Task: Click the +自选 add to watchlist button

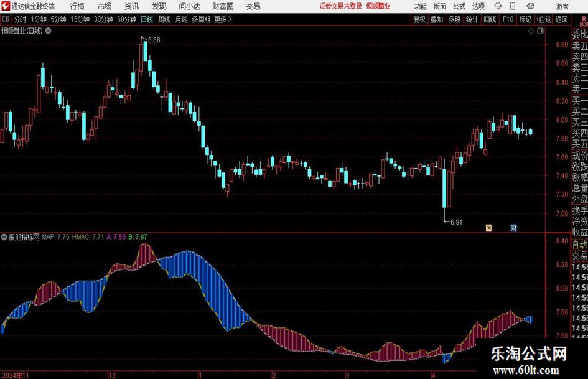Action: pyautogui.click(x=543, y=19)
